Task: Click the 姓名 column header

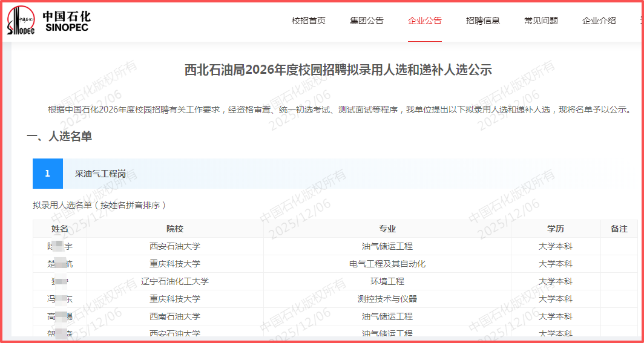Action: (60, 229)
